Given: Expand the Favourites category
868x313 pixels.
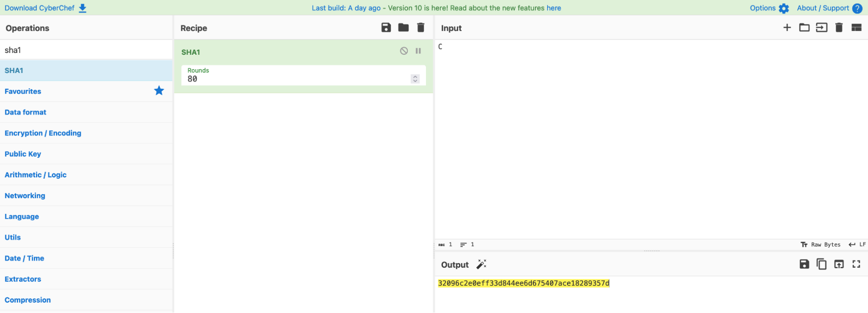Looking at the screenshot, I should (x=86, y=91).
